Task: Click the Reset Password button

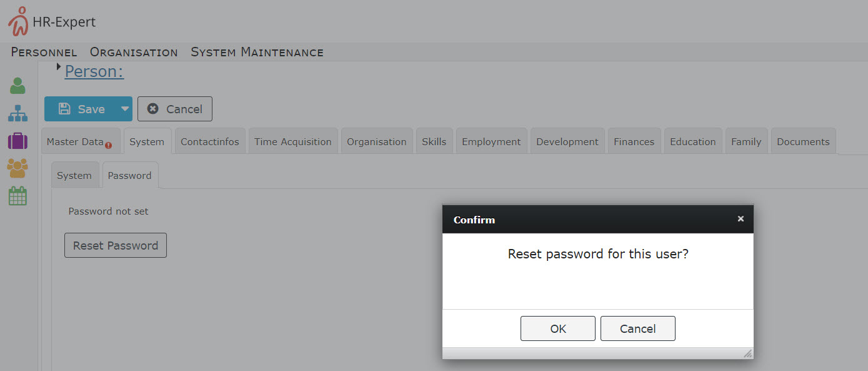Action: 116,245
